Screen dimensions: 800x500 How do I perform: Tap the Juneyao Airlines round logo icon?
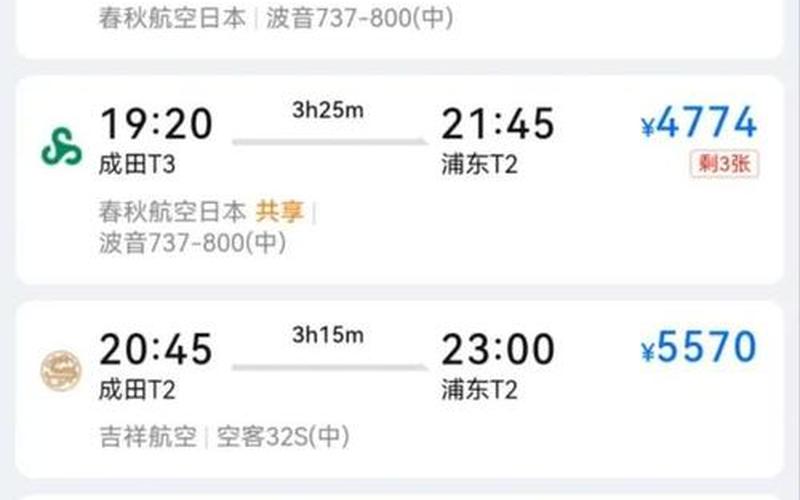pyautogui.click(x=61, y=371)
